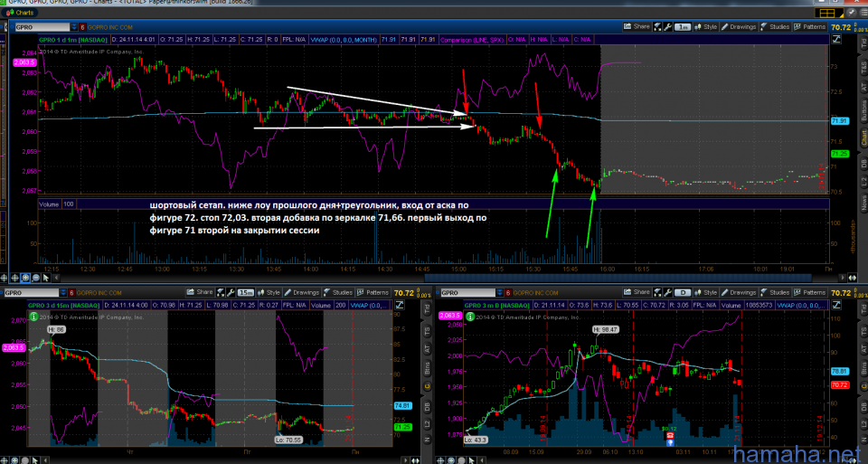Select the 1m timeframe button in top chart
Viewport: 868px width, 464px height.
point(683,27)
